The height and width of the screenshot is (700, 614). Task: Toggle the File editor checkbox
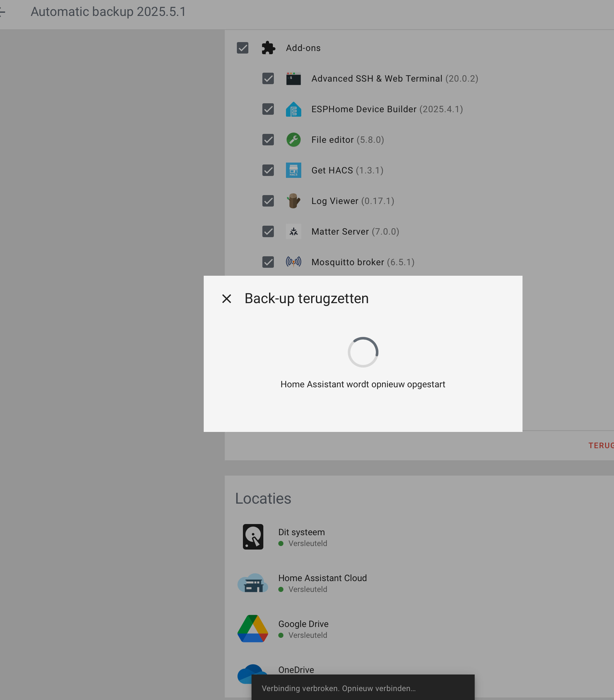pyautogui.click(x=268, y=140)
